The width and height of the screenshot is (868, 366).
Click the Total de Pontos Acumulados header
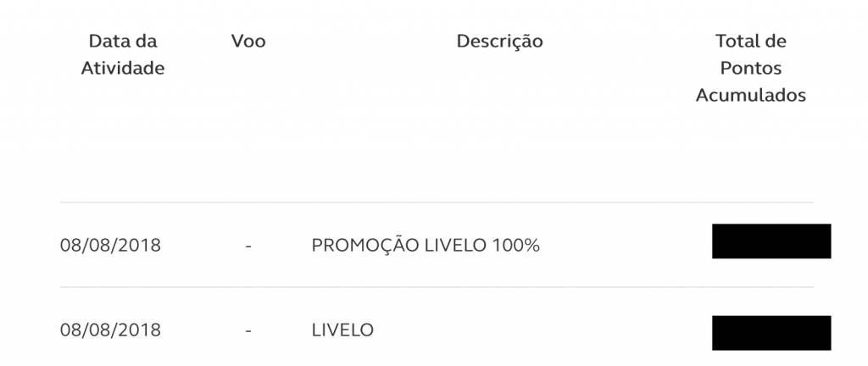(751, 68)
